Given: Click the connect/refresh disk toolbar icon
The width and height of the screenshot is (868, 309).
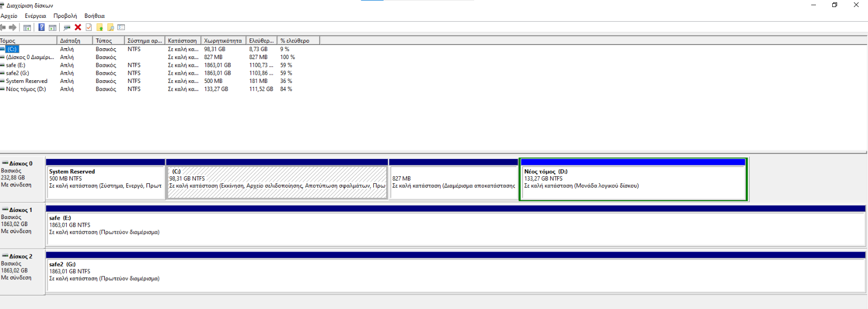Looking at the screenshot, I should click(67, 27).
